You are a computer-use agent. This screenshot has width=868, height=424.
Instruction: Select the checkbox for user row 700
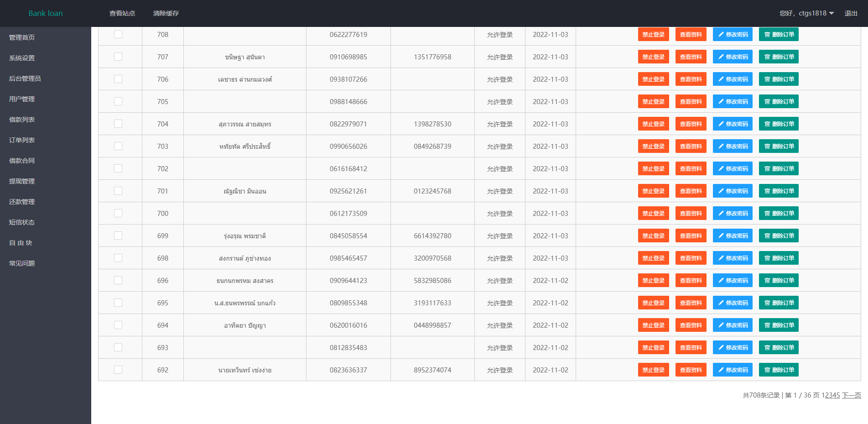(118, 213)
